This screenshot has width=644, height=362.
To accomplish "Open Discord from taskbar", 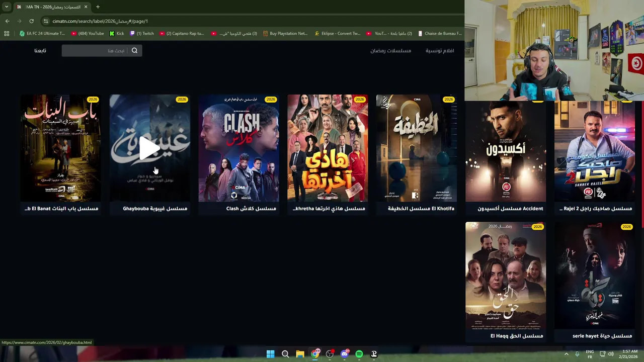I will [345, 354].
